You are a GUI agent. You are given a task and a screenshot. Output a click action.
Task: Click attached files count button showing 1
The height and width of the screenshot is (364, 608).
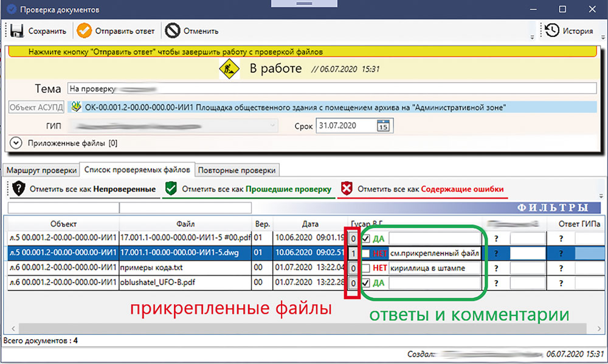pos(353,253)
